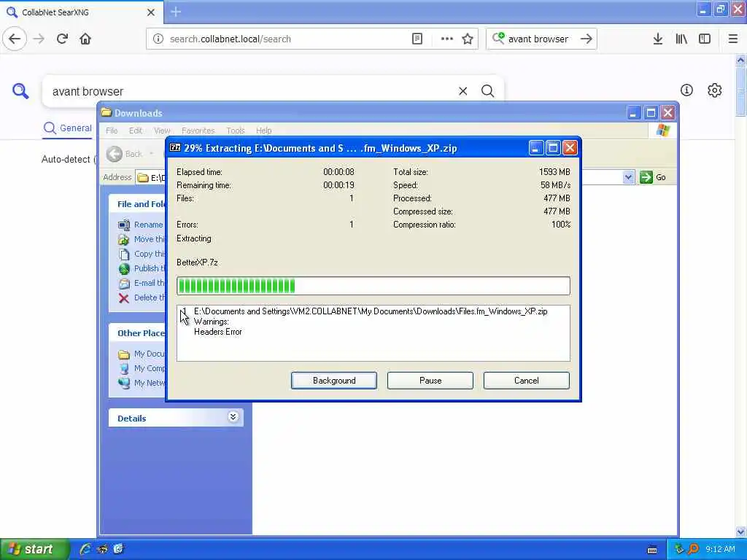The image size is (747, 560).
Task: Open the browser home page
Action: pyautogui.click(x=85, y=39)
